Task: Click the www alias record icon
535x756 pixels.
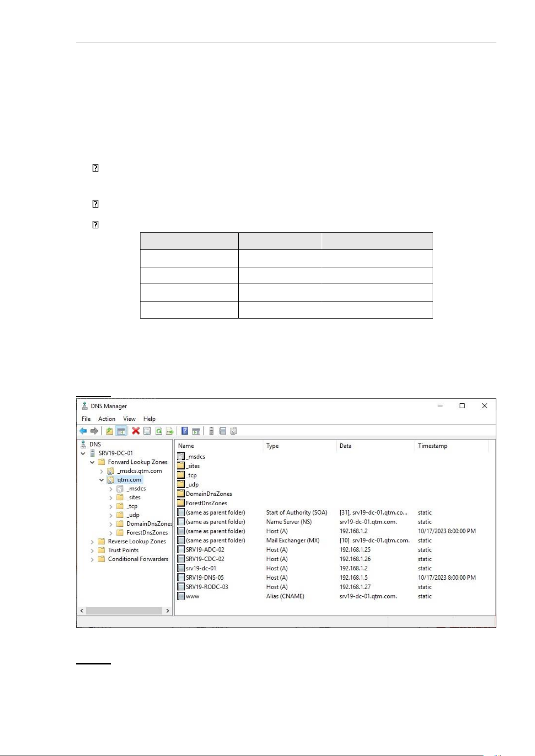Action: coord(181,596)
